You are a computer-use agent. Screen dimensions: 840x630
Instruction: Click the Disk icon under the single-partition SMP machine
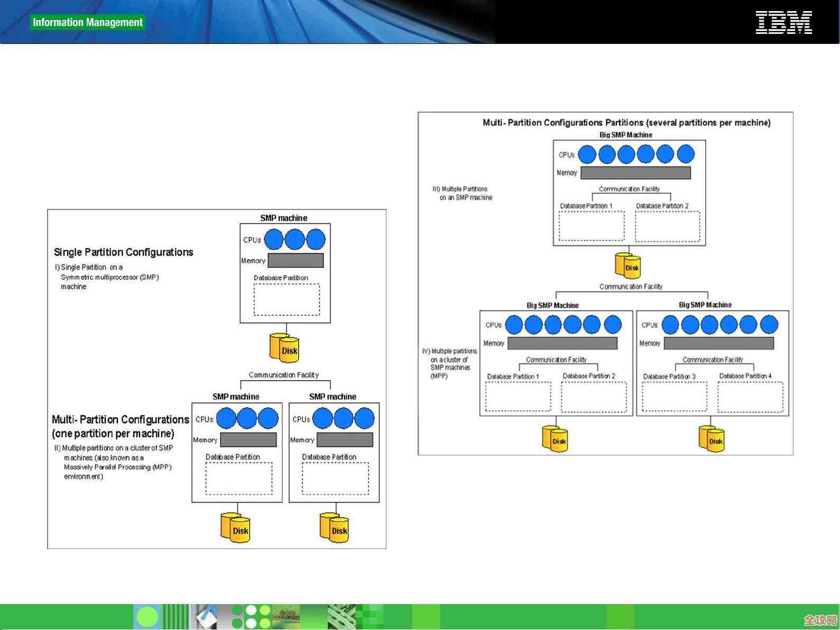(x=284, y=348)
